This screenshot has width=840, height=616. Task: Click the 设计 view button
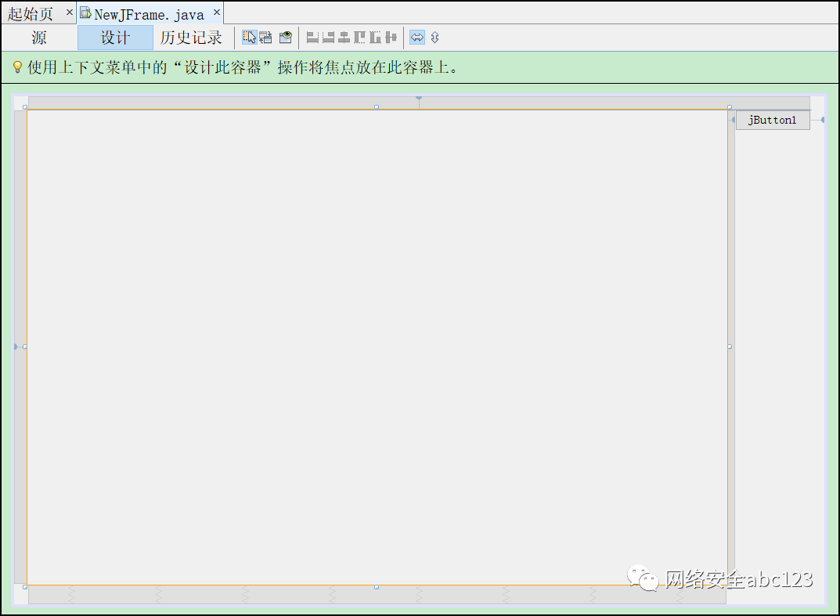pyautogui.click(x=114, y=37)
